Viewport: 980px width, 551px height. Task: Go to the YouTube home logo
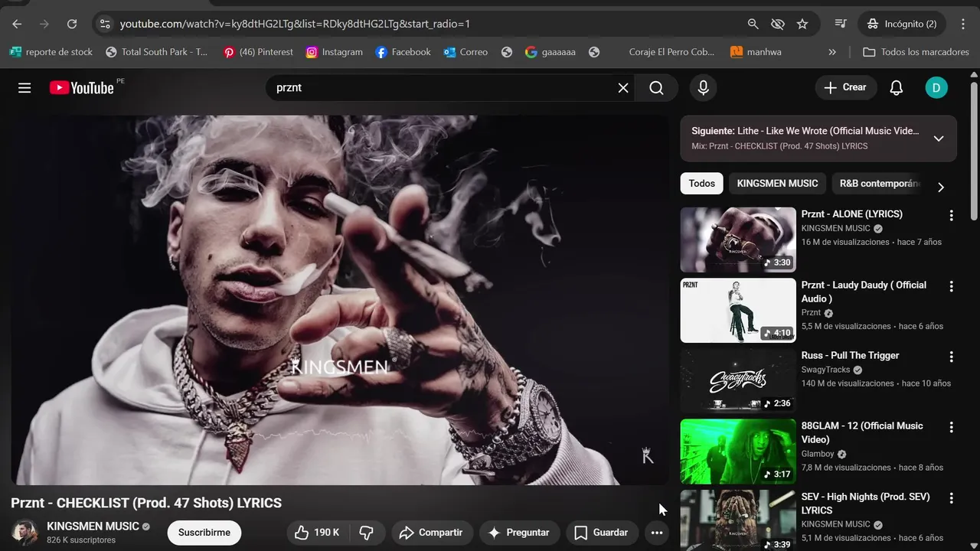pyautogui.click(x=82, y=88)
